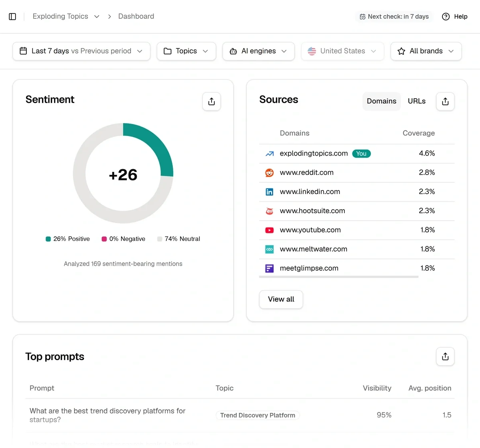The image size is (480, 448).
Task: Open Exploding Topics project switcher
Action: click(x=66, y=16)
